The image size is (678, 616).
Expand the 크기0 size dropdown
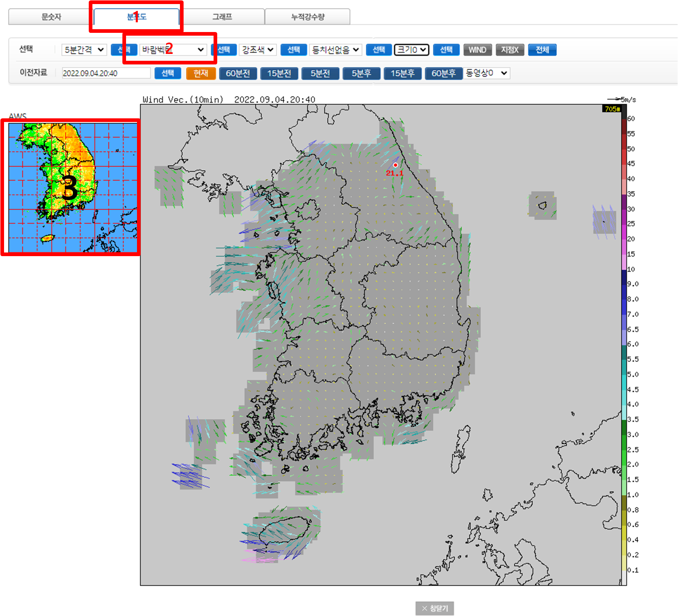[412, 50]
